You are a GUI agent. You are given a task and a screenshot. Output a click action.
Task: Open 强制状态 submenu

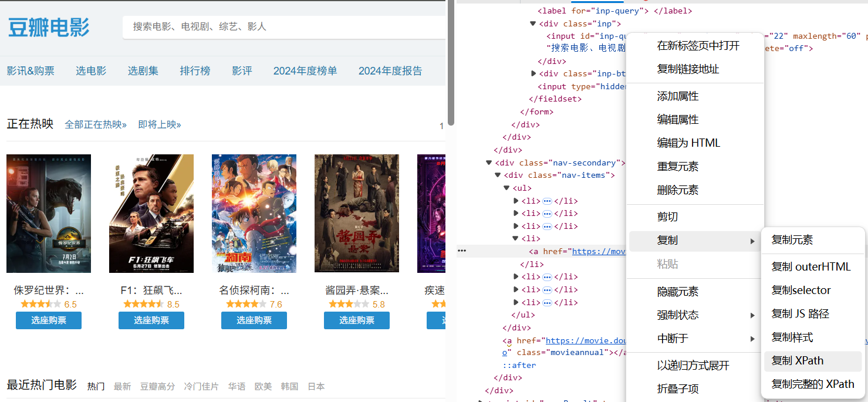695,315
